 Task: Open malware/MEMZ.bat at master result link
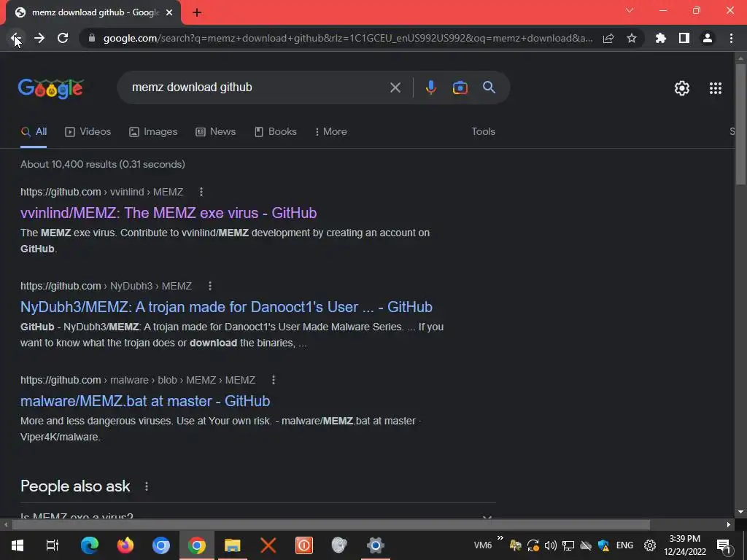pos(145,402)
